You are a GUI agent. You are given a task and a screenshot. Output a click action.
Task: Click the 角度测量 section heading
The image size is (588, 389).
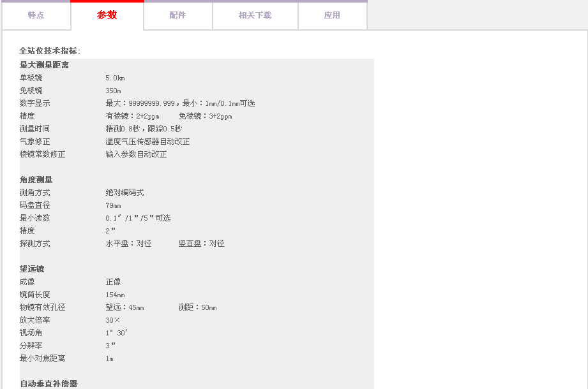pos(36,180)
